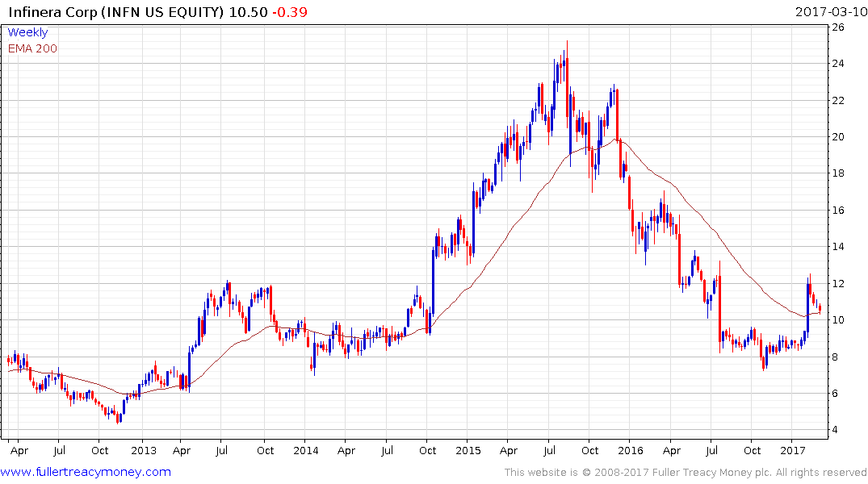Select the 'Weekly' interval label
This screenshot has width=868, height=484.
(x=27, y=32)
